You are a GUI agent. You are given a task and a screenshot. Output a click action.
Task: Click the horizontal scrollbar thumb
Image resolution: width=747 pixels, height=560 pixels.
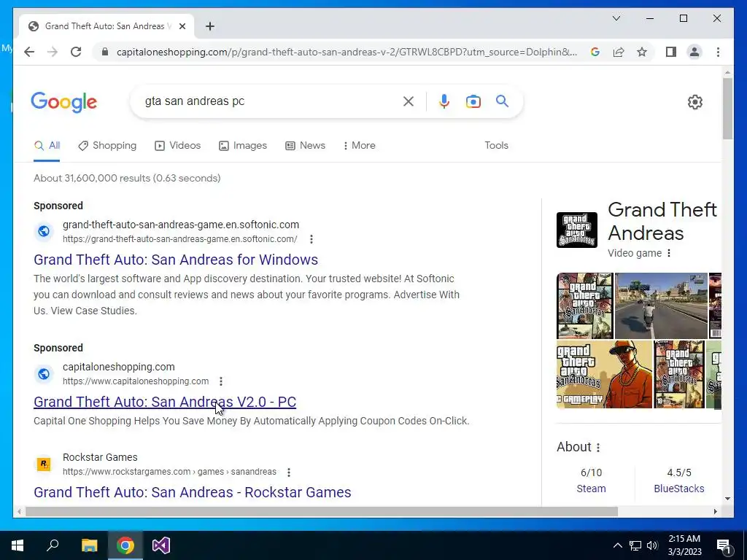click(x=322, y=511)
